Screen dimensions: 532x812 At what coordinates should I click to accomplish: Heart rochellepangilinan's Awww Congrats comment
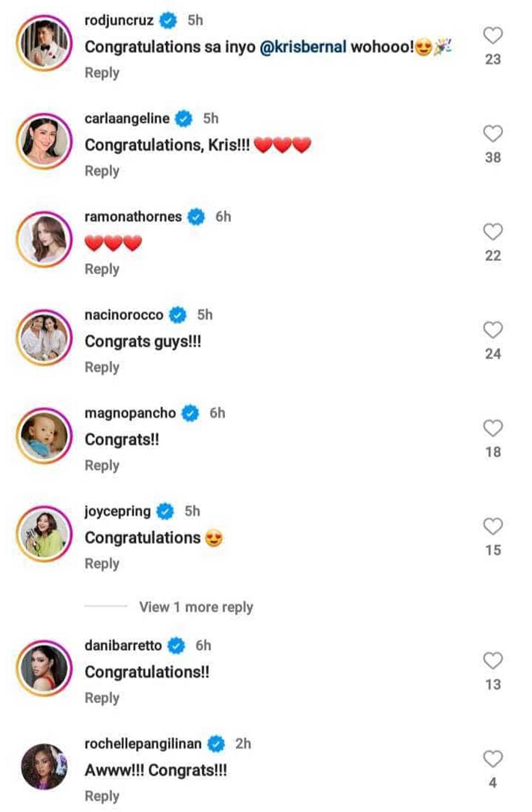tap(493, 759)
